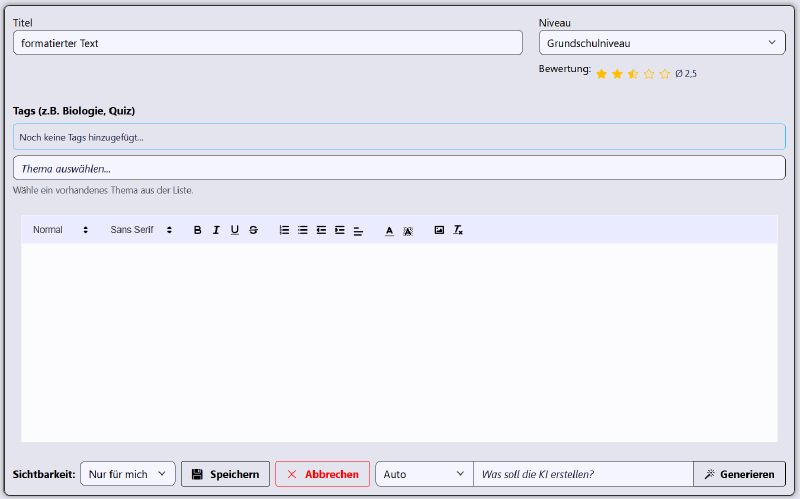
Task: Click inside the rich text editor area
Action: tap(399, 342)
